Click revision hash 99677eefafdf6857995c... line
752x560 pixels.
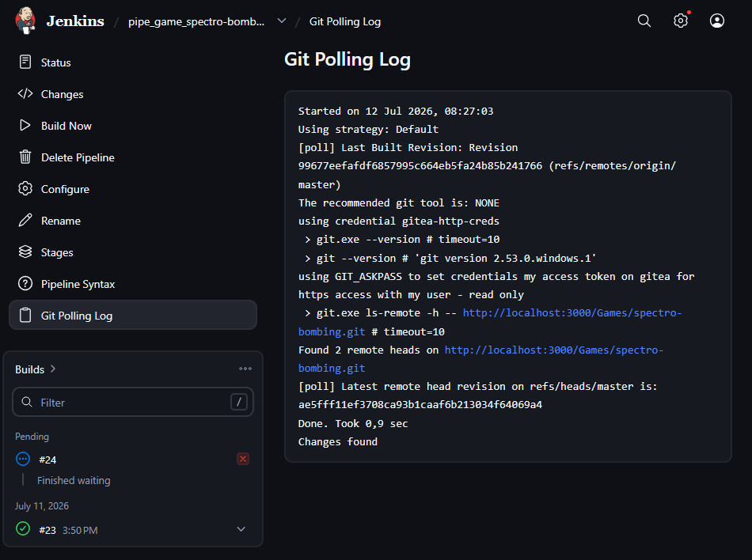click(420, 166)
